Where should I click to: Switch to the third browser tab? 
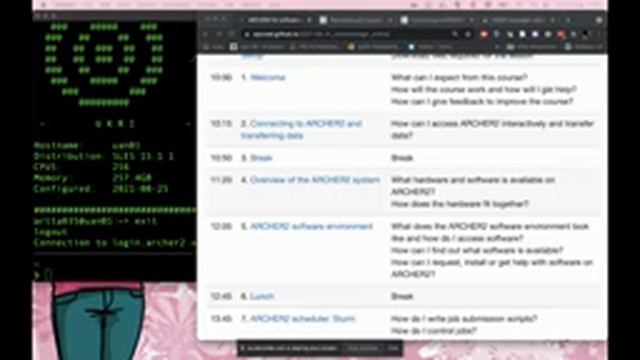pyautogui.click(x=437, y=20)
